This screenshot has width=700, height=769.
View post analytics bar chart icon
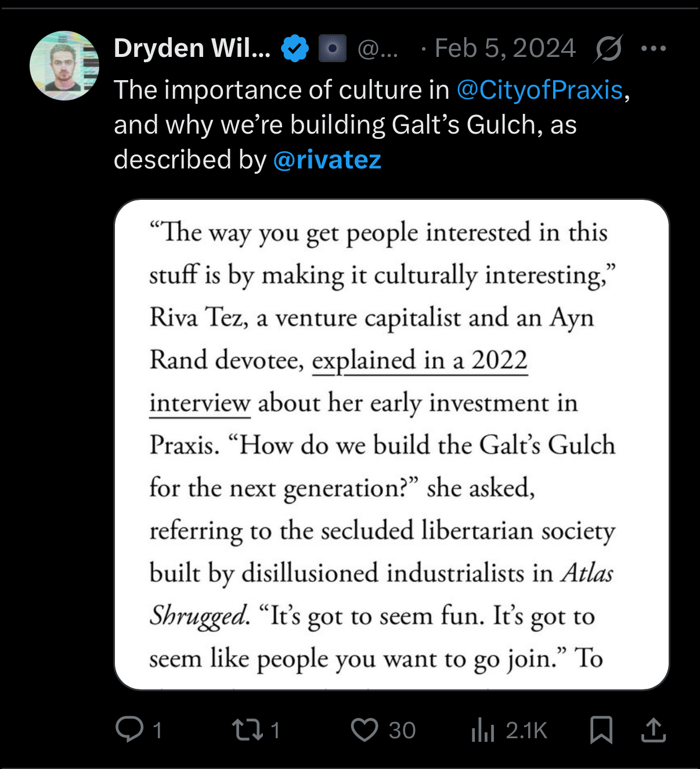pos(482,730)
